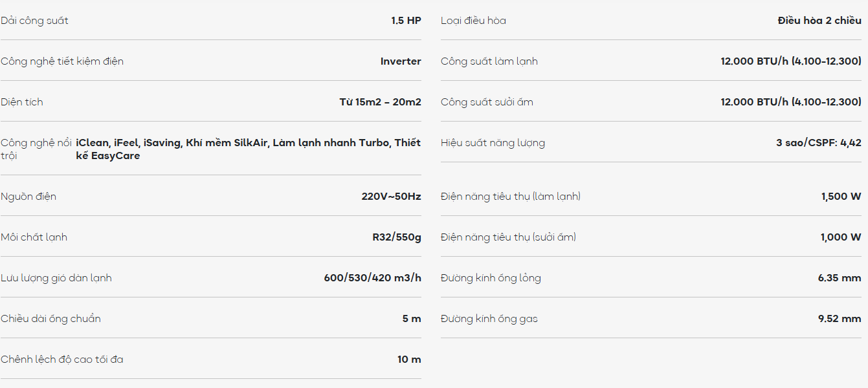Click the "Inverter" value text

tap(401, 61)
